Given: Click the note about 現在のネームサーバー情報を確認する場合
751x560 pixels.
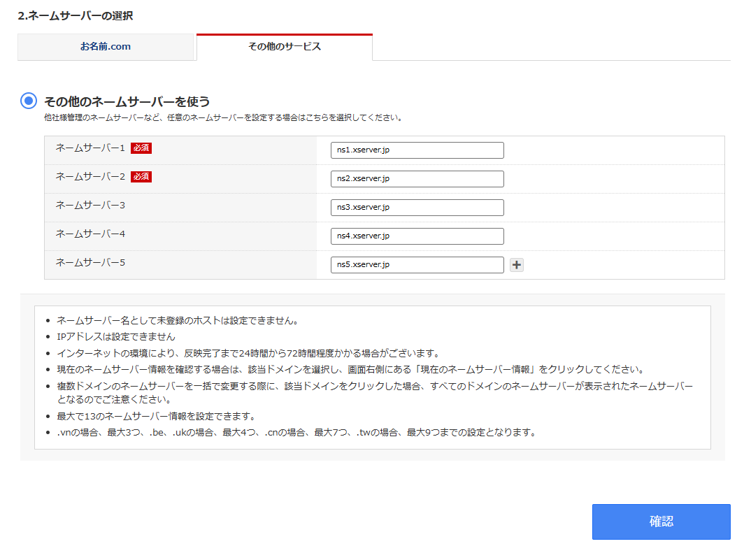Looking at the screenshot, I should pyautogui.click(x=352, y=370).
